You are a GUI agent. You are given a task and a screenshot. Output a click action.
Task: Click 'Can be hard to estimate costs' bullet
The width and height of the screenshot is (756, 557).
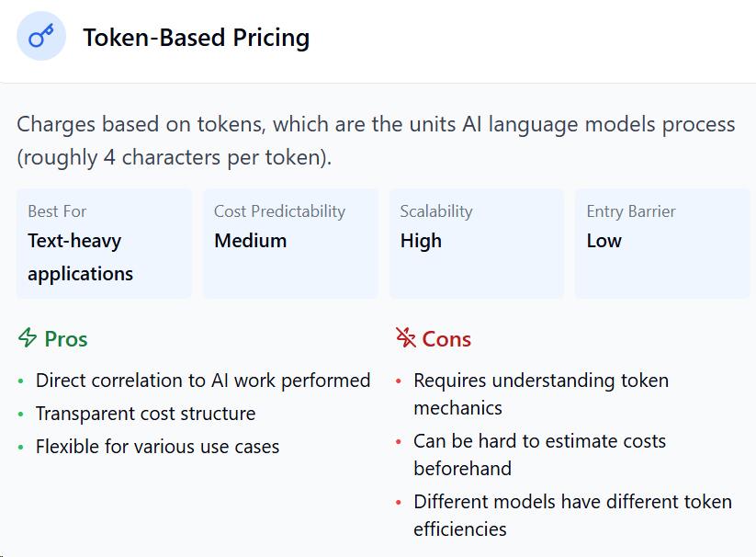(x=539, y=455)
